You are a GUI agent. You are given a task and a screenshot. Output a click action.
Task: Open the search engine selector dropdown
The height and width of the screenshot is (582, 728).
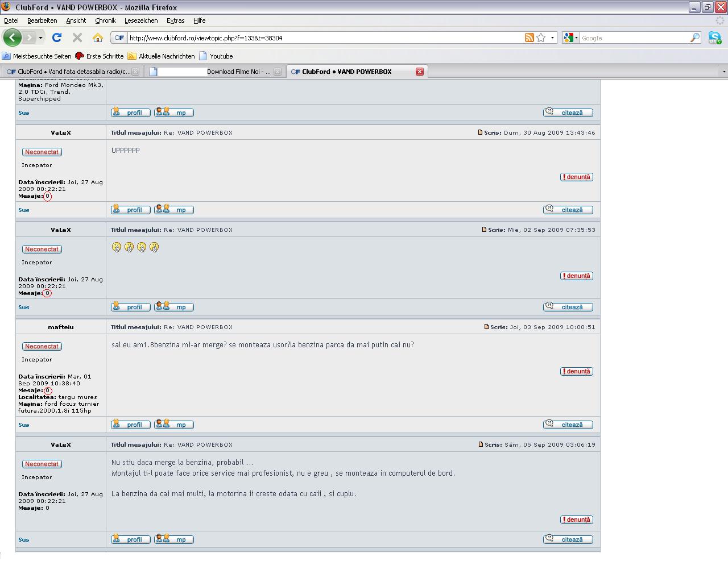[570, 38]
